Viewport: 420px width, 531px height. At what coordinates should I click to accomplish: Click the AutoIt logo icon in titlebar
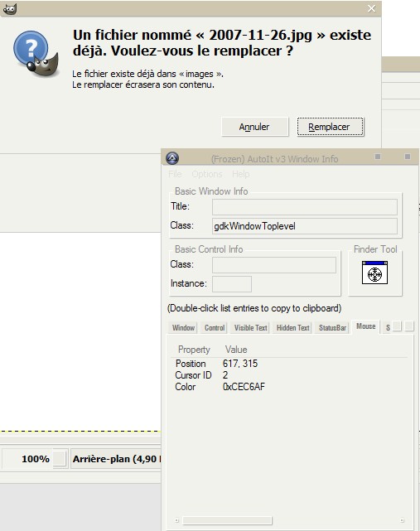tap(172, 158)
